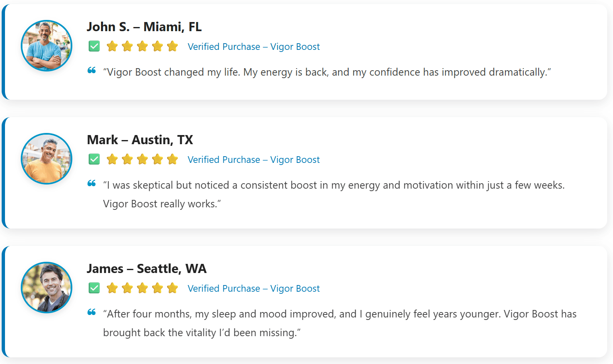Open Verified Purchase link under John S.
Image resolution: width=613 pixels, height=364 pixels.
254,47
